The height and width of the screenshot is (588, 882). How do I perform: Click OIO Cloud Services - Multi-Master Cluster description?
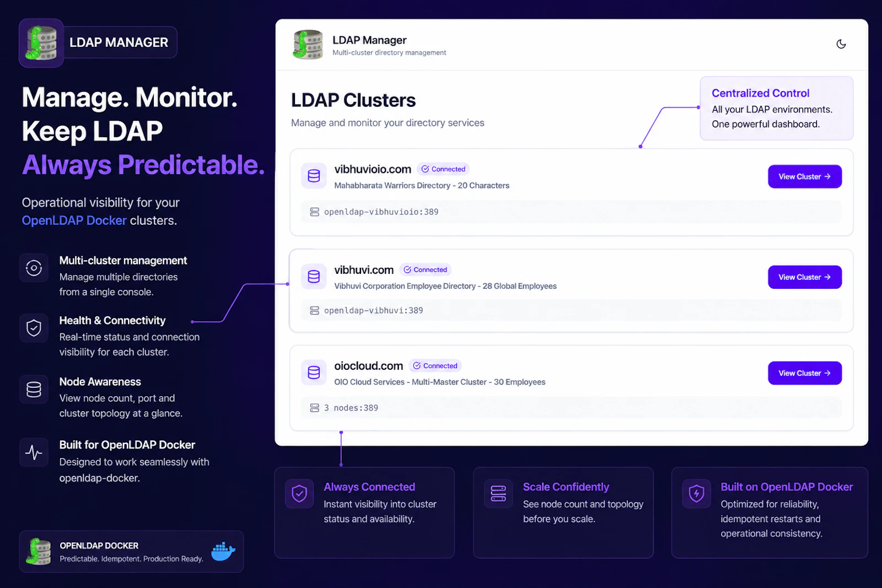tap(440, 382)
